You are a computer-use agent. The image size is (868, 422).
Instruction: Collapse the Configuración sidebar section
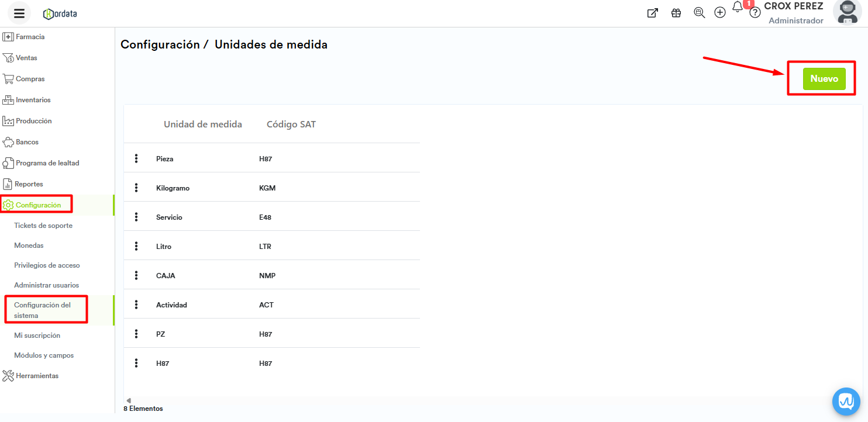[38, 205]
